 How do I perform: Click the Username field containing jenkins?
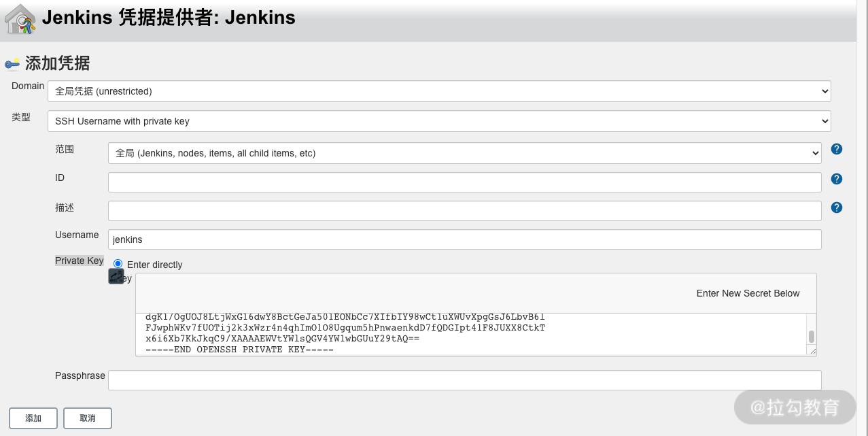465,239
